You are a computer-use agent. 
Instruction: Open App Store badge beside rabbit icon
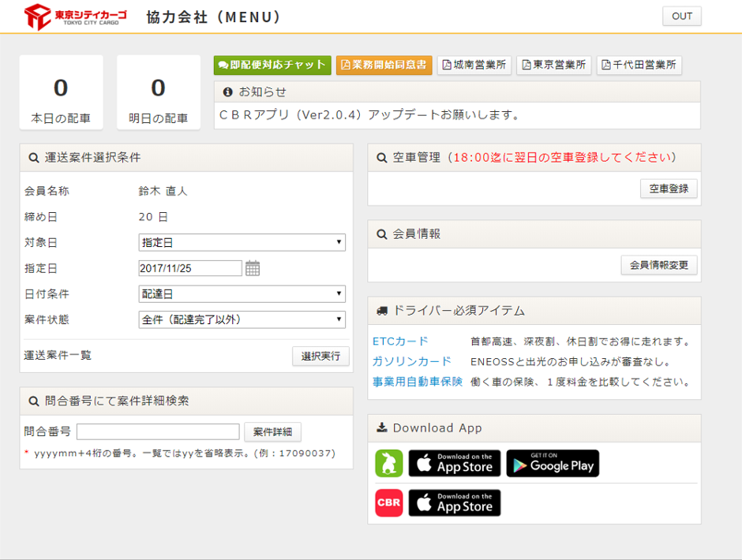455,464
